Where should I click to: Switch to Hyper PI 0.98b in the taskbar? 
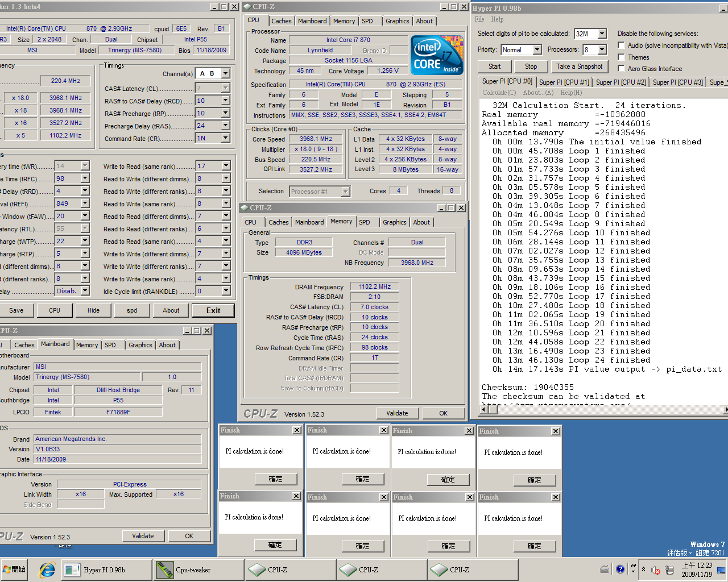click(x=106, y=570)
